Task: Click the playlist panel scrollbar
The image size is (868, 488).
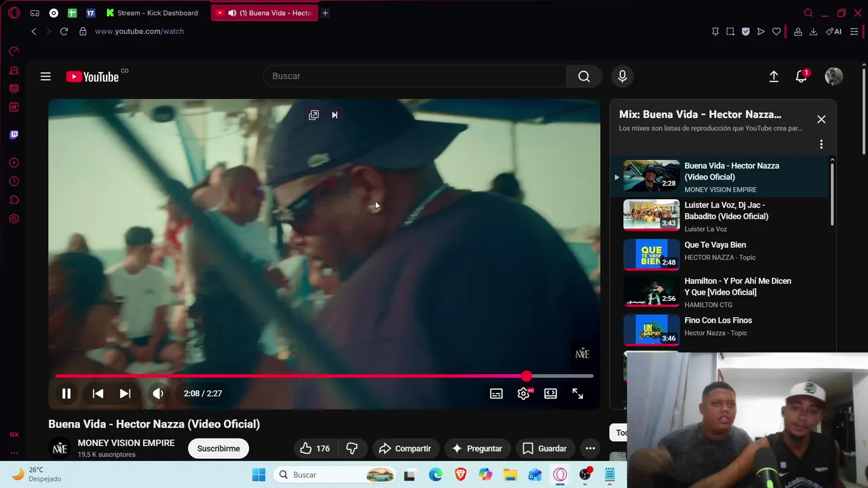Action: point(832,195)
